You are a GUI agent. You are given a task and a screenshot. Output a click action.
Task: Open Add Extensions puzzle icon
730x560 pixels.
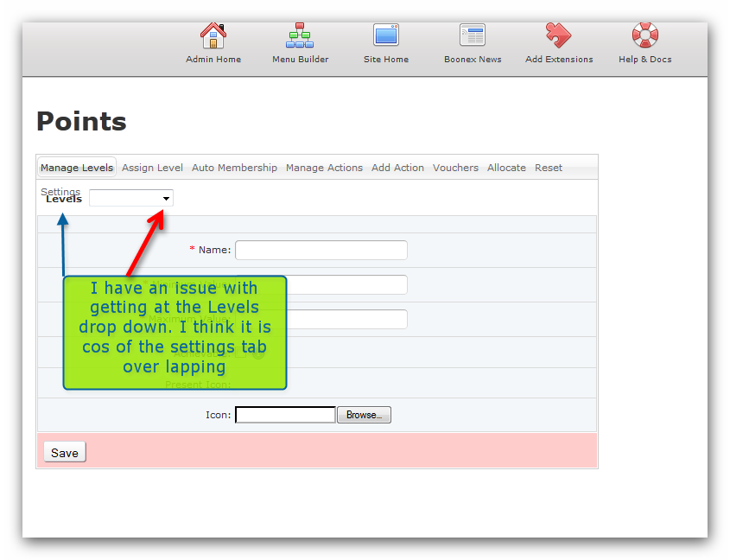[559, 35]
